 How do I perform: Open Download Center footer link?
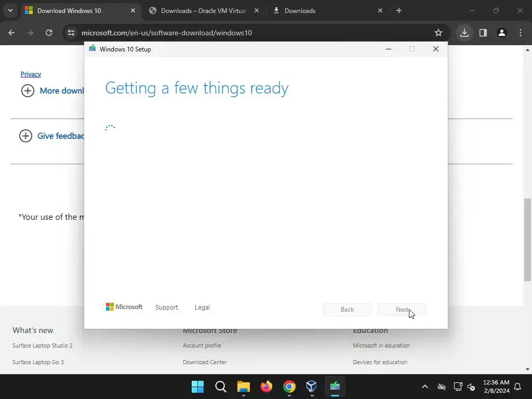(205, 362)
